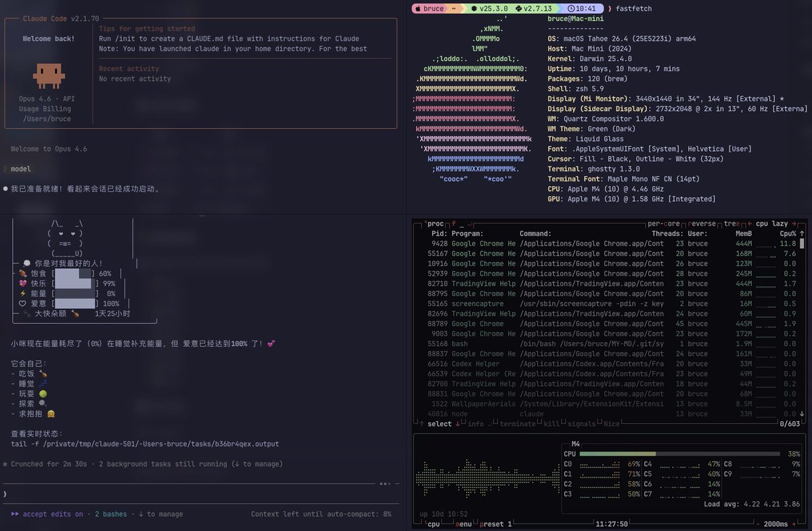This screenshot has width=812, height=531.
Task: Click the process list scrollbar thumb
Action: 803,242
